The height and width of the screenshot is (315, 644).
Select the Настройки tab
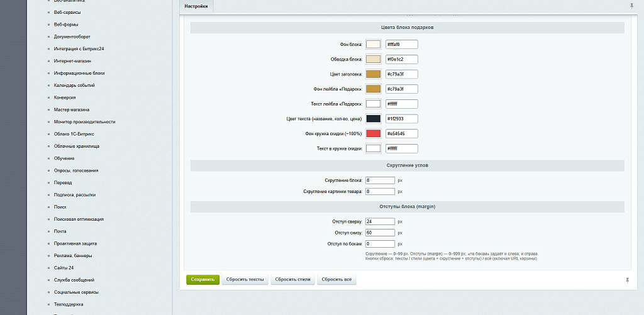(196, 6)
